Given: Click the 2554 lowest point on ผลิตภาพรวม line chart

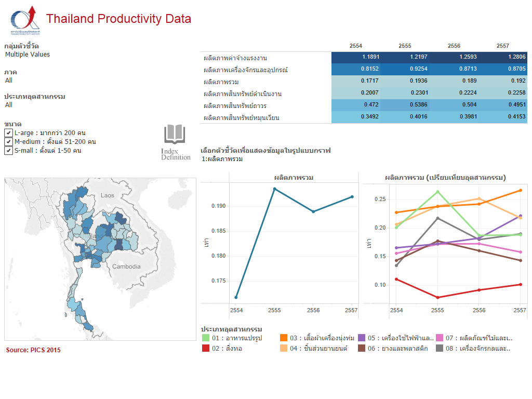Looking at the screenshot, I should click(236, 298).
